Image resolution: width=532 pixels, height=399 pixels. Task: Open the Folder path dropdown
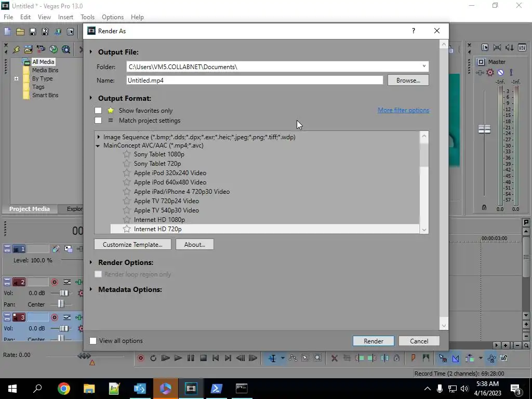[x=424, y=66]
